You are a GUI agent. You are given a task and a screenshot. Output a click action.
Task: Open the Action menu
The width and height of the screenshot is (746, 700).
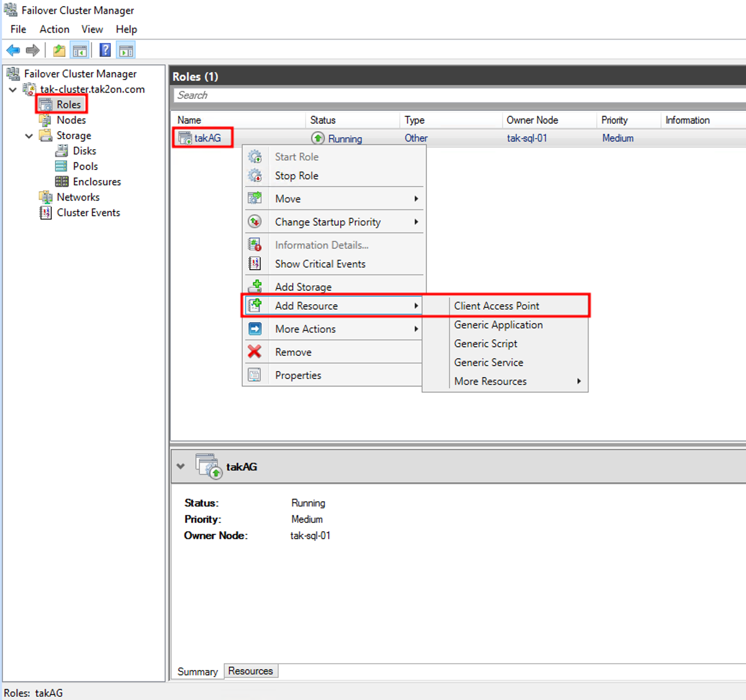(54, 30)
